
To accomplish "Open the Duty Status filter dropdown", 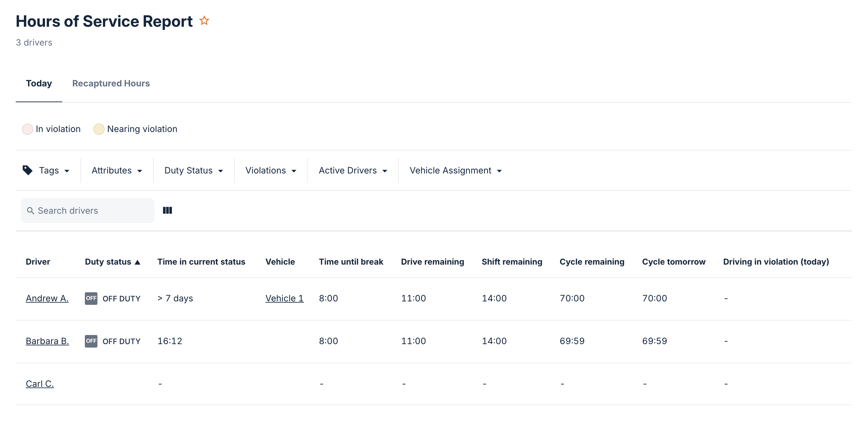I will [193, 171].
